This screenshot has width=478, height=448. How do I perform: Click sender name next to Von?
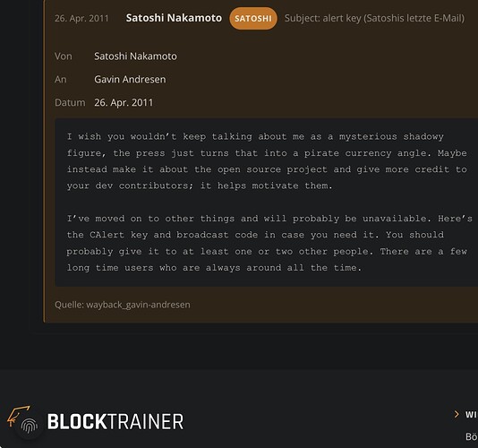point(135,56)
